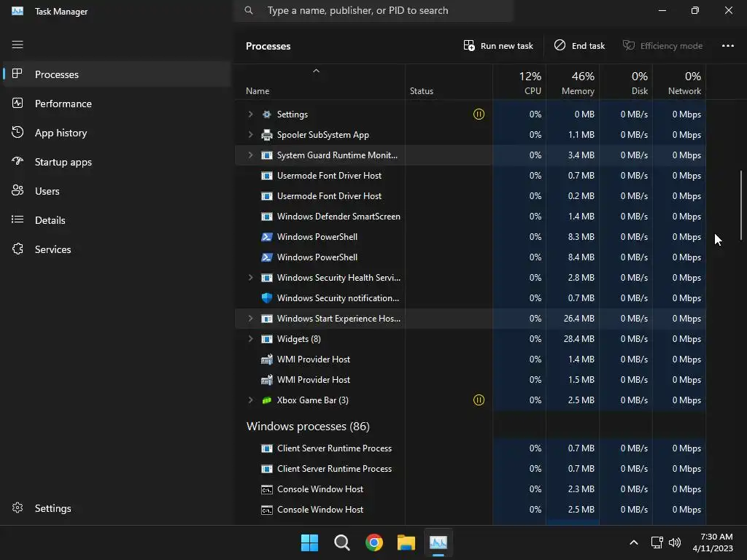Open Task Manager Settings gear icon
The width and height of the screenshot is (747, 560).
pos(18,507)
